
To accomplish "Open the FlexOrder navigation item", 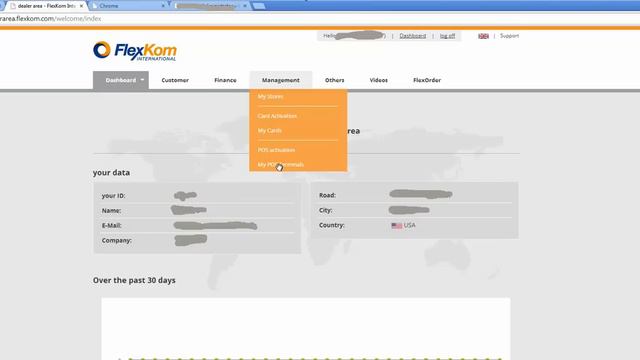I will click(427, 80).
